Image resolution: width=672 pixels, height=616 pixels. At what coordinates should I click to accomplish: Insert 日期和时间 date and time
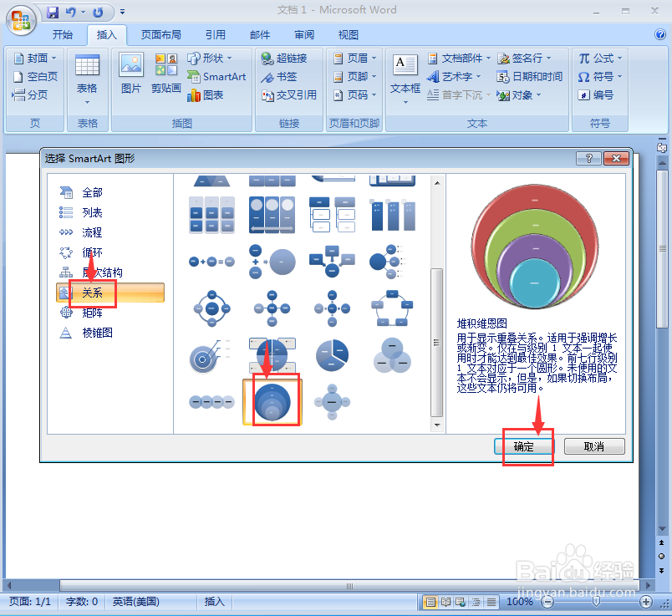(x=529, y=77)
